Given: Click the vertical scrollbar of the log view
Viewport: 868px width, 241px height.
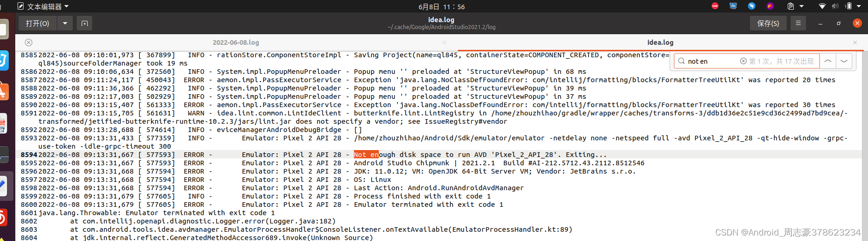Looking at the screenshot, I should (x=865, y=145).
